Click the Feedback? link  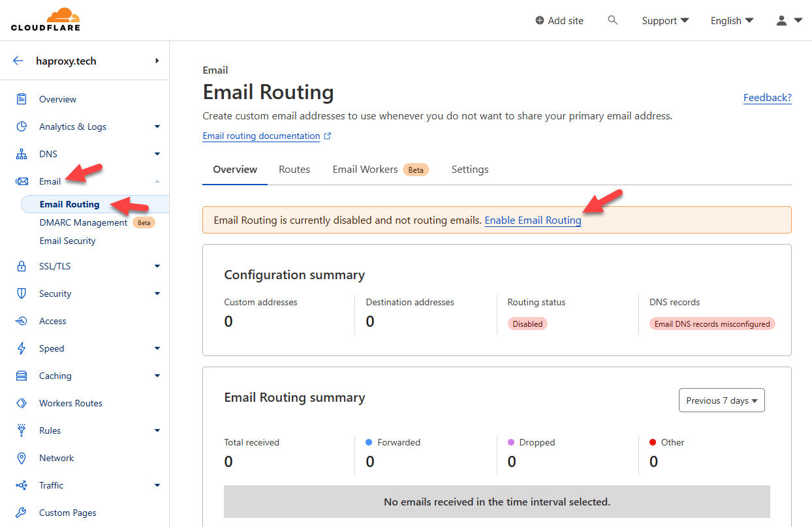coord(768,98)
